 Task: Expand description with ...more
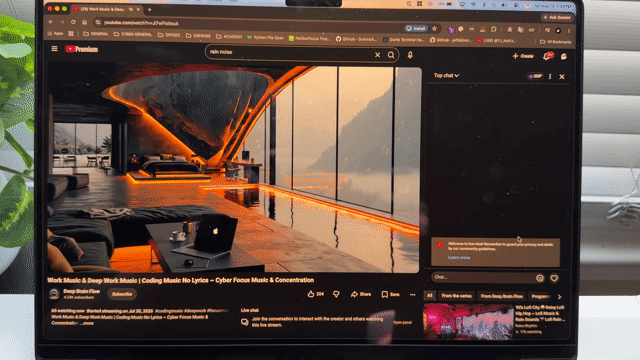[87, 323]
